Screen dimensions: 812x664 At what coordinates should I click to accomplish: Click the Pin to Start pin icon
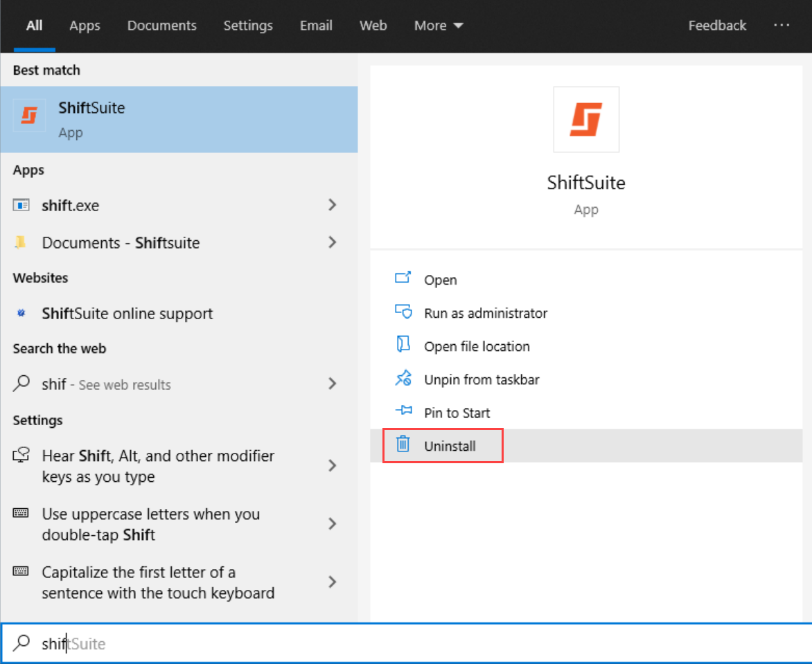[x=403, y=411]
